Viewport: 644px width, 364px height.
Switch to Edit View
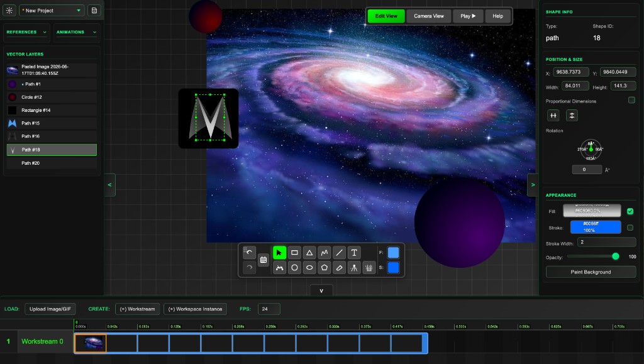[x=386, y=16]
